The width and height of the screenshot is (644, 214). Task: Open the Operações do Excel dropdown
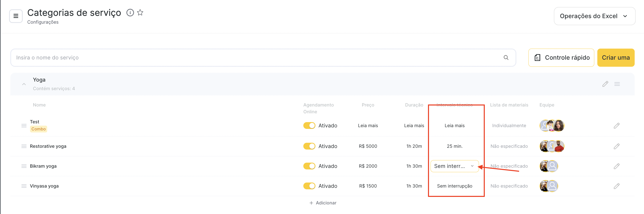[594, 16]
